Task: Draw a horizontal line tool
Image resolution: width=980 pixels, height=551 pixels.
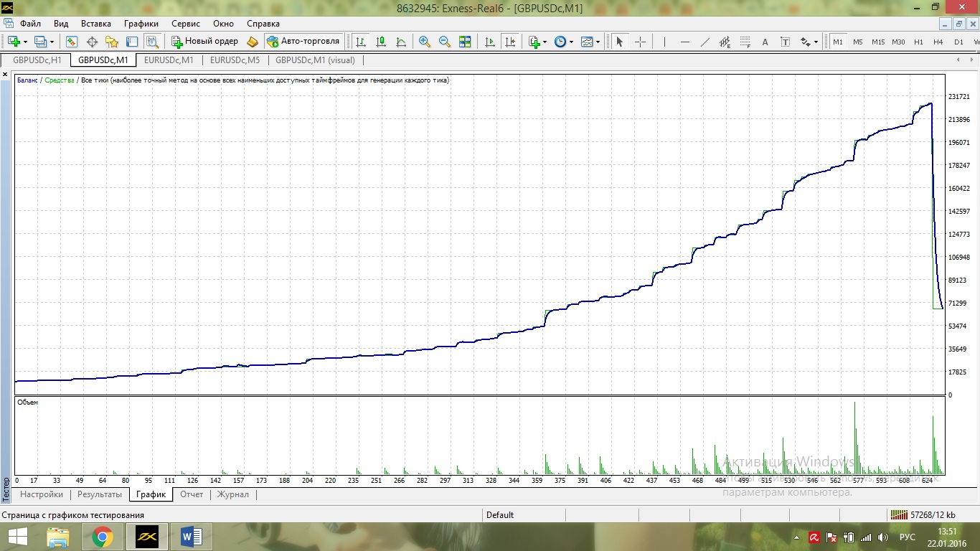Action: 684,42
